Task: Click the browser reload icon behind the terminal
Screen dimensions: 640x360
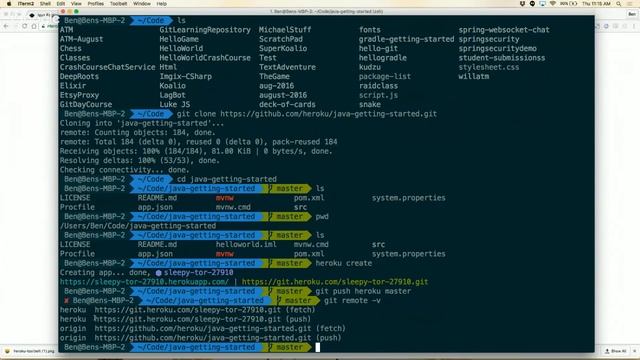Action: click(25, 26)
